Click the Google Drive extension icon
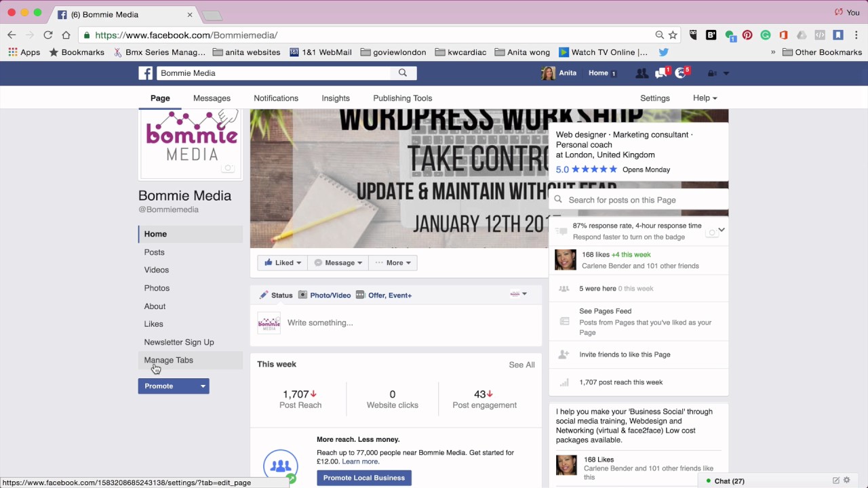This screenshot has width=868, height=488. pyautogui.click(x=802, y=35)
